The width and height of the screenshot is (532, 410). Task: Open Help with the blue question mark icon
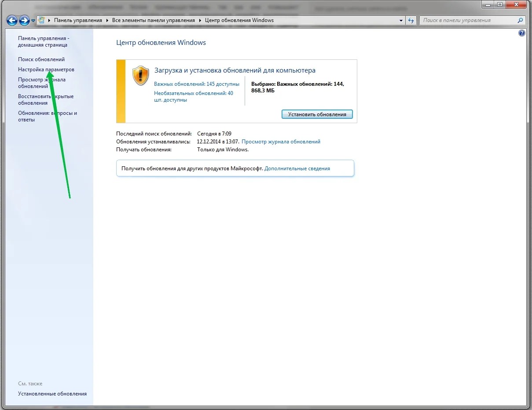[x=522, y=33]
